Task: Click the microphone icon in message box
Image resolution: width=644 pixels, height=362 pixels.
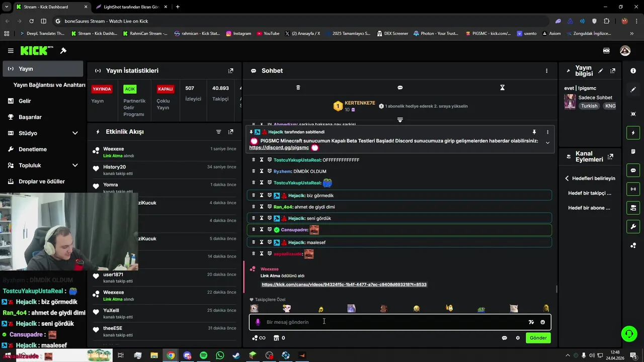Action: coord(258,322)
